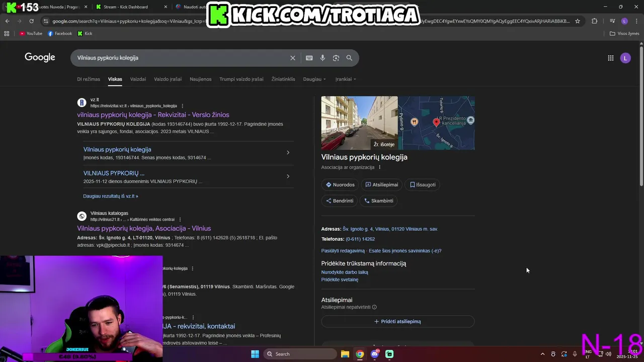644x362 pixels.
Task: Open the Kick bookmark
Action: [85, 34]
